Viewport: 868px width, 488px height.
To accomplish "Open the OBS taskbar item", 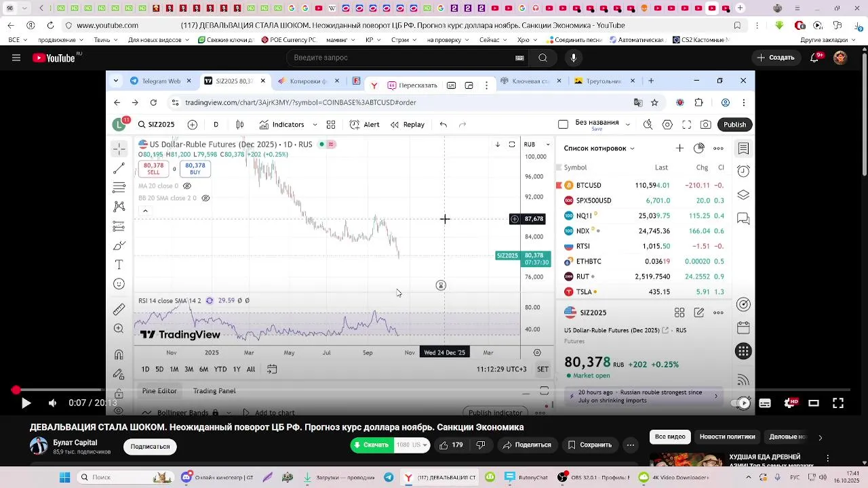I will tap(594, 478).
